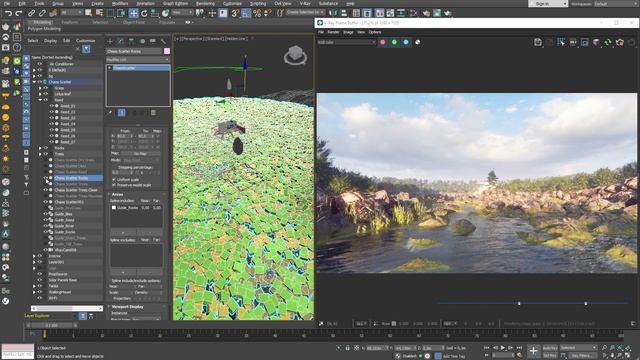The width and height of the screenshot is (640, 360).
Task: Collapse the Chaos Scatter layer
Action: [34, 82]
